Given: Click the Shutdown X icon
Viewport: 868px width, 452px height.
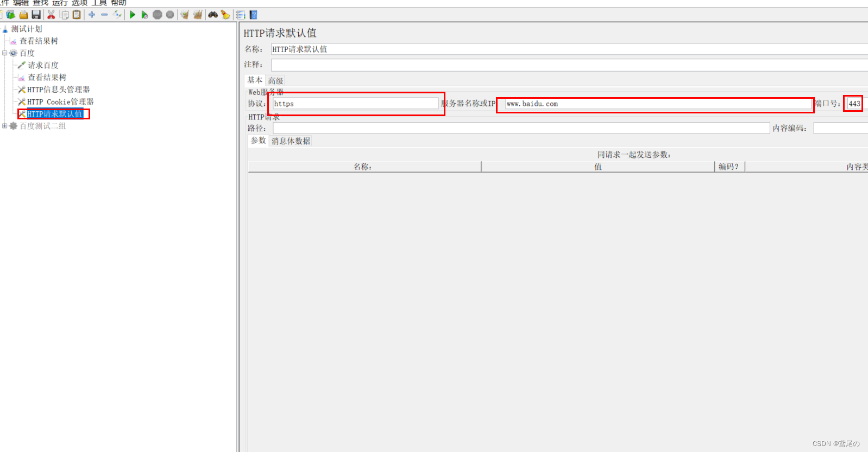Looking at the screenshot, I should coord(170,15).
